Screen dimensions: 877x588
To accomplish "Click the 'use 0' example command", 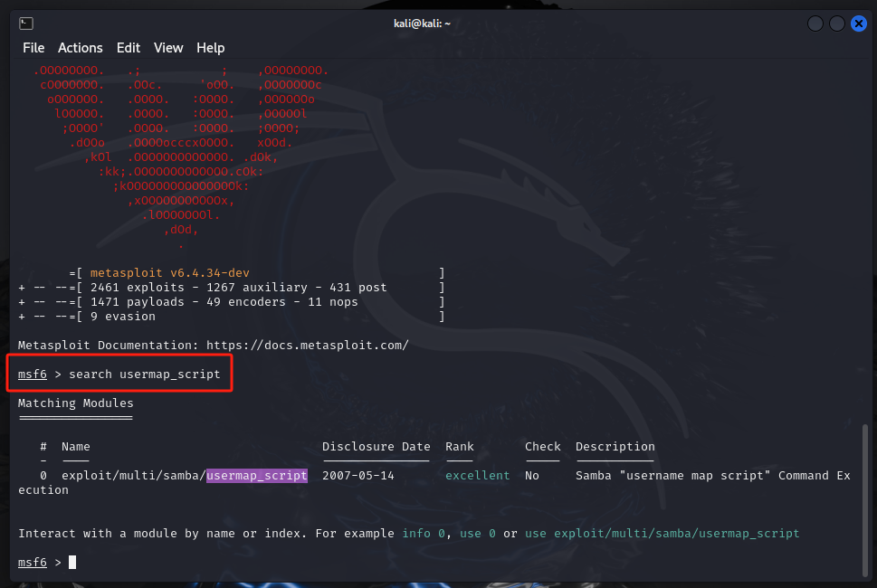I will 478,534.
